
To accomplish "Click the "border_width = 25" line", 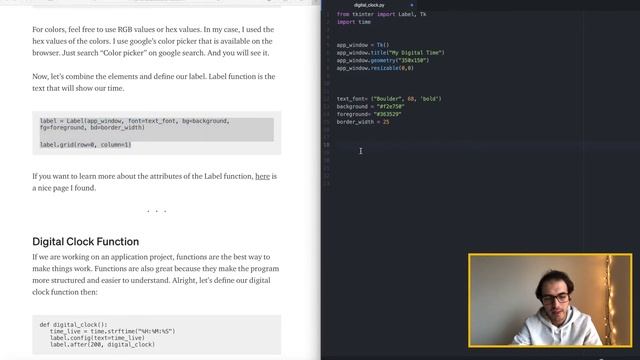I will click(x=363, y=122).
